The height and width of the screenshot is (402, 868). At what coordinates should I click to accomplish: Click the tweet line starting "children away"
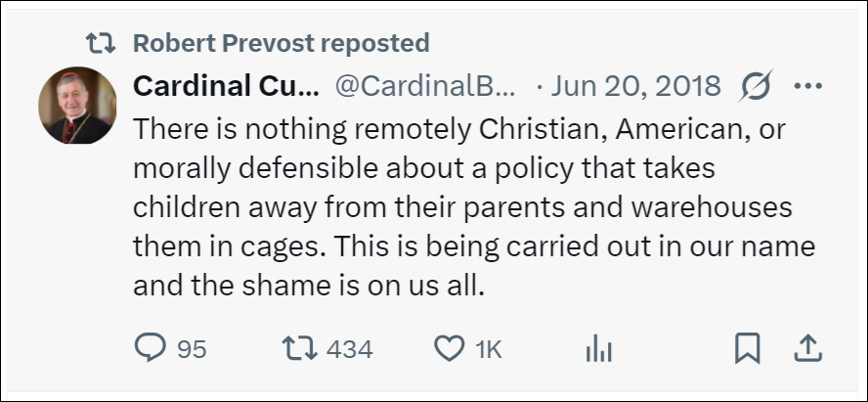(x=460, y=207)
